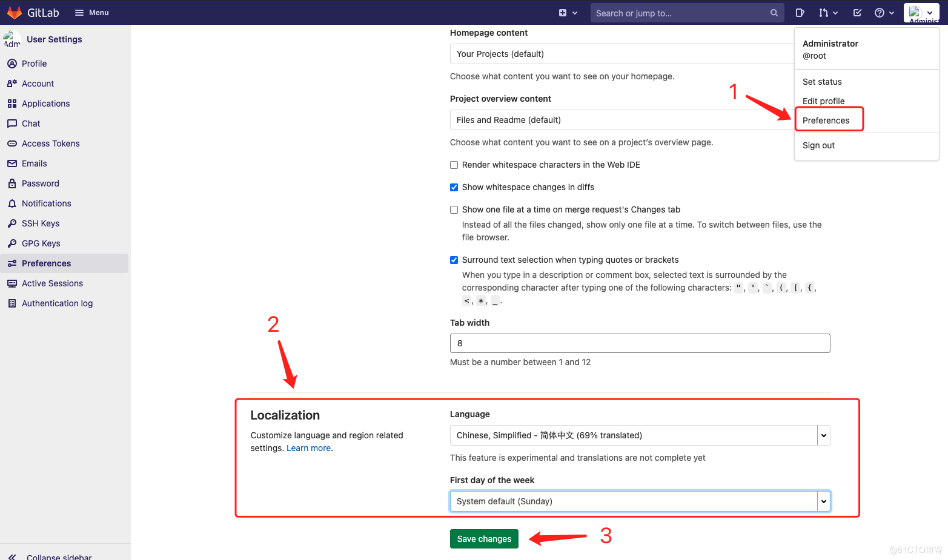Click the SSH Keys key icon

pyautogui.click(x=12, y=223)
